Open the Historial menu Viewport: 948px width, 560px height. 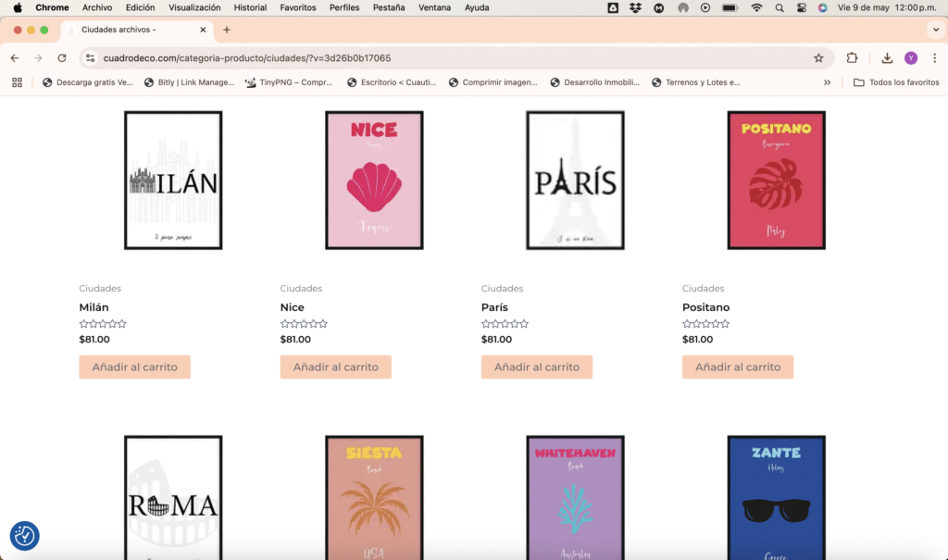click(250, 7)
